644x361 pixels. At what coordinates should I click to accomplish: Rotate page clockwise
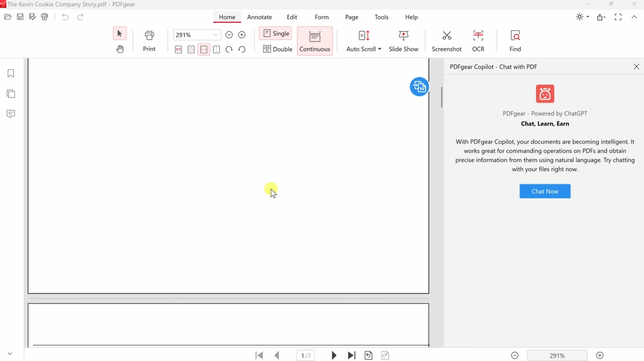coord(229,49)
